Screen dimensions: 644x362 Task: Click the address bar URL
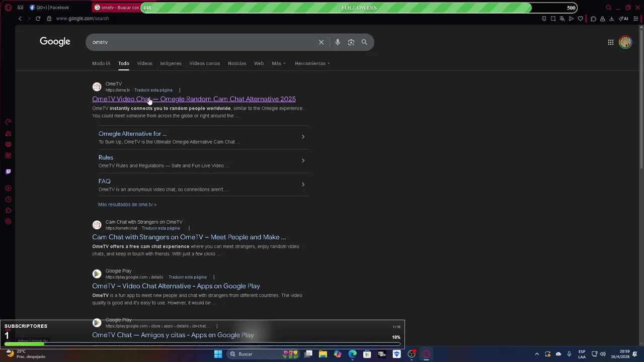click(x=82, y=19)
